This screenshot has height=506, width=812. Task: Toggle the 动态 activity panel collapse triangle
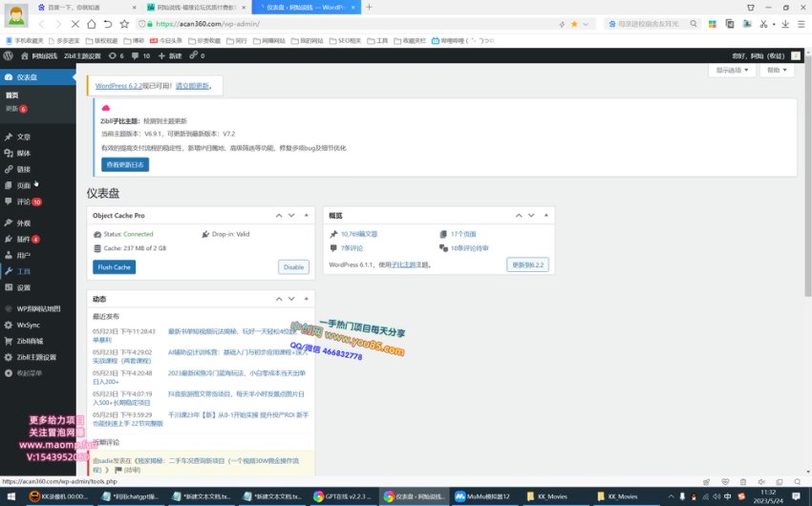point(306,299)
